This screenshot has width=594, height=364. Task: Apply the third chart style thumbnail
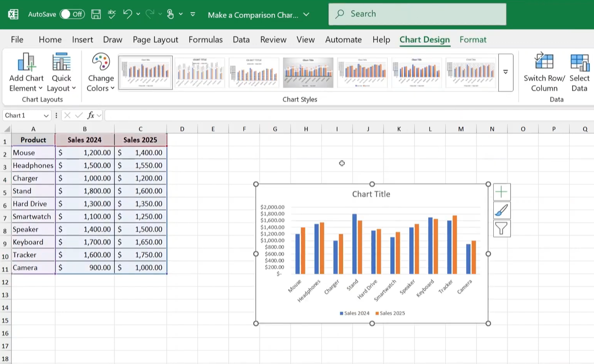(x=254, y=73)
